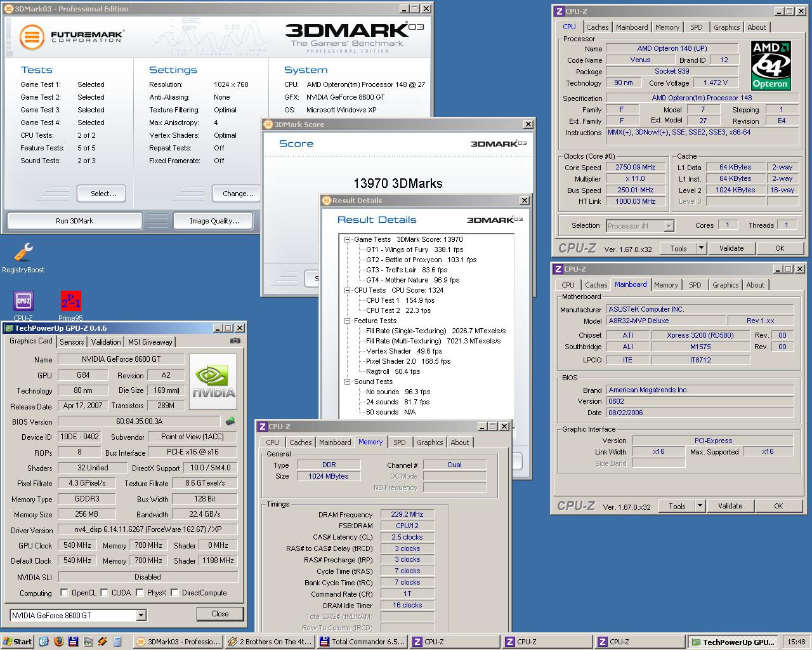This screenshot has height=650, width=812.
Task: Launch Internet Explorer from quick launch
Action: (44, 641)
